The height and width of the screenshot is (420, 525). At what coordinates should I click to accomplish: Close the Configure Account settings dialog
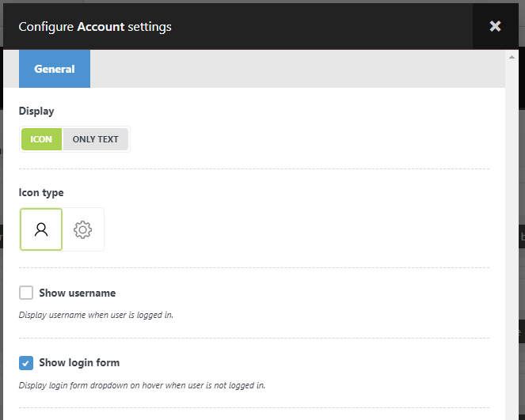point(496,26)
